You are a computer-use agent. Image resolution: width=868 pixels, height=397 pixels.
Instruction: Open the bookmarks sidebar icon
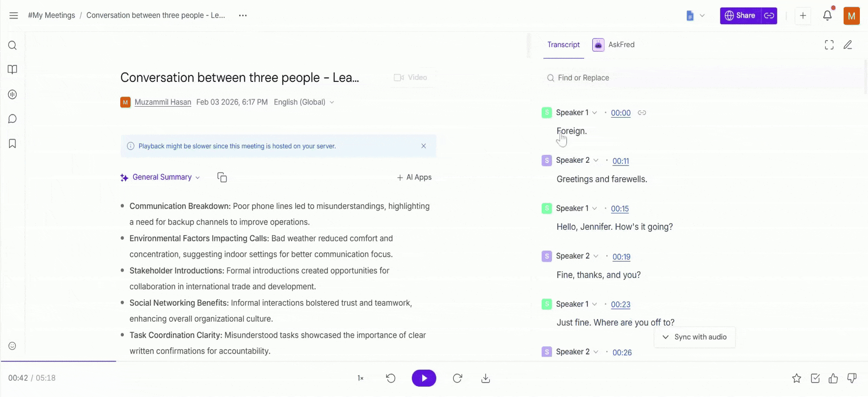click(13, 143)
